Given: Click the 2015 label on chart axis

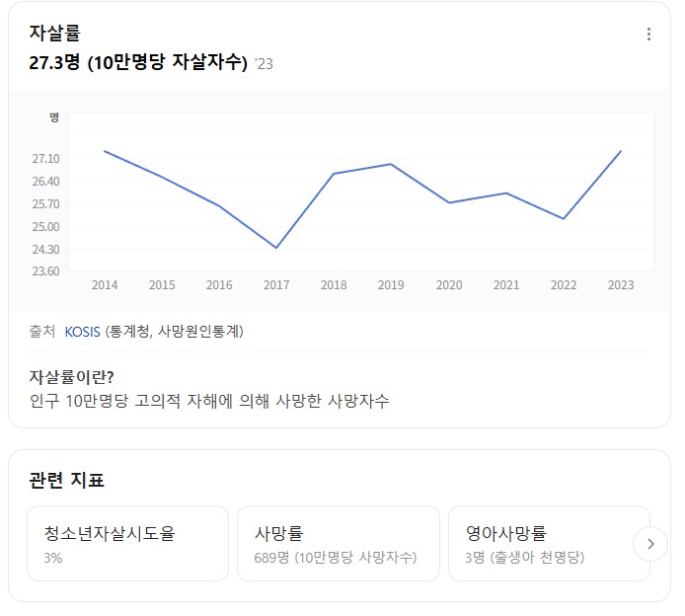Looking at the screenshot, I should point(162,285).
